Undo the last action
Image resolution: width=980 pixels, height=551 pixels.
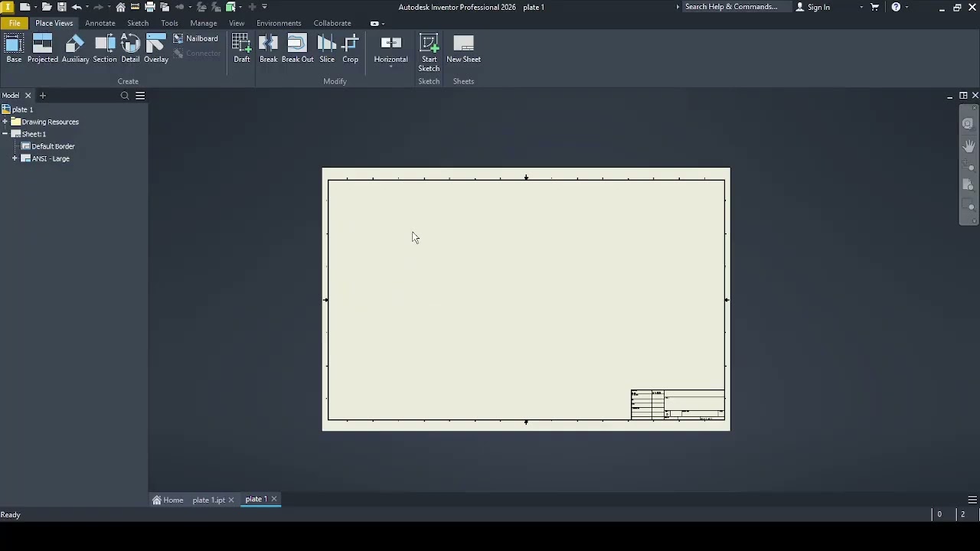click(77, 7)
